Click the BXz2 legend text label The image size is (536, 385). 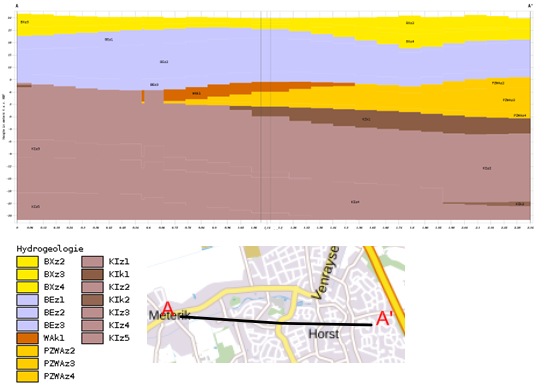54,262
